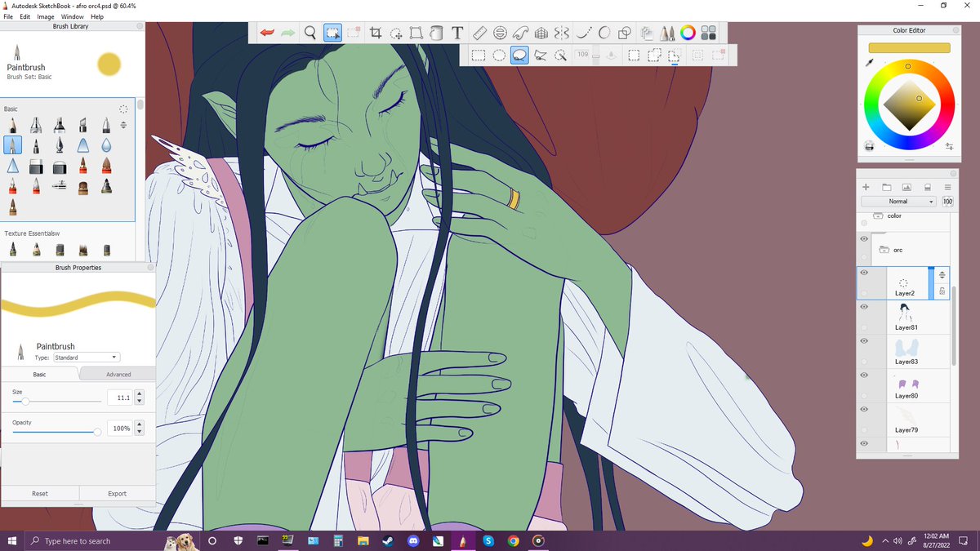This screenshot has width=980, height=551.
Task: Increase brush Size with up stepper
Action: pyautogui.click(x=139, y=394)
